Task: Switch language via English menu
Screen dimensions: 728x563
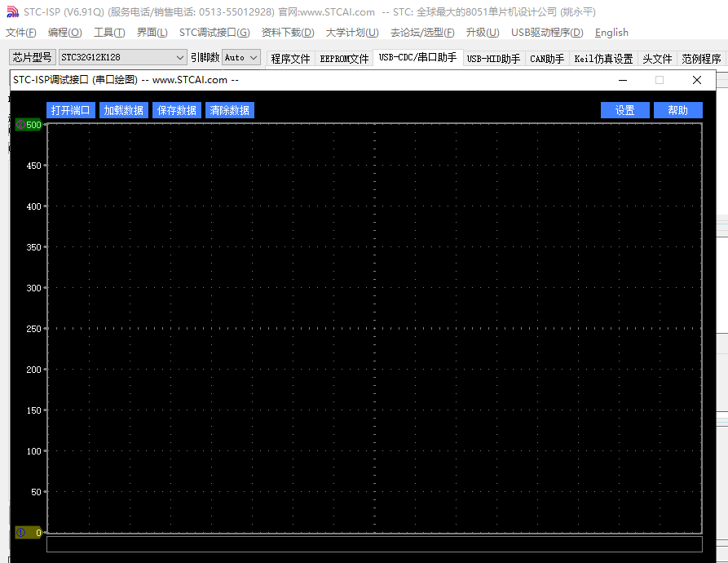Action: [611, 33]
